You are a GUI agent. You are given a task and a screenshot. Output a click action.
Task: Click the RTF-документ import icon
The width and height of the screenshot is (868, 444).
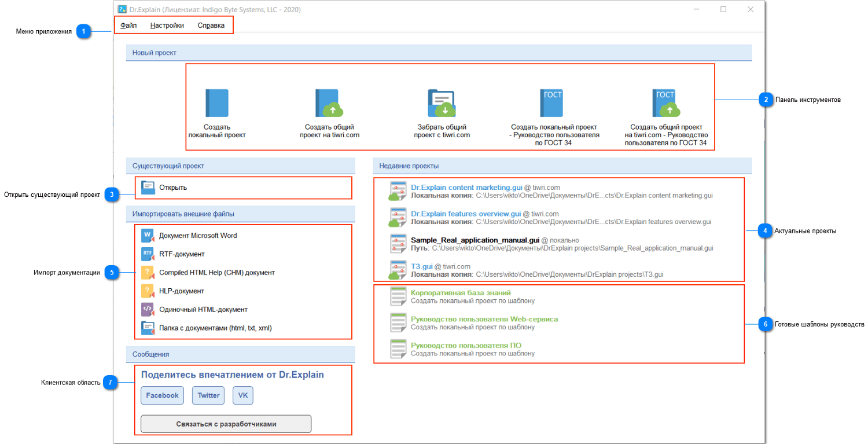click(x=148, y=254)
